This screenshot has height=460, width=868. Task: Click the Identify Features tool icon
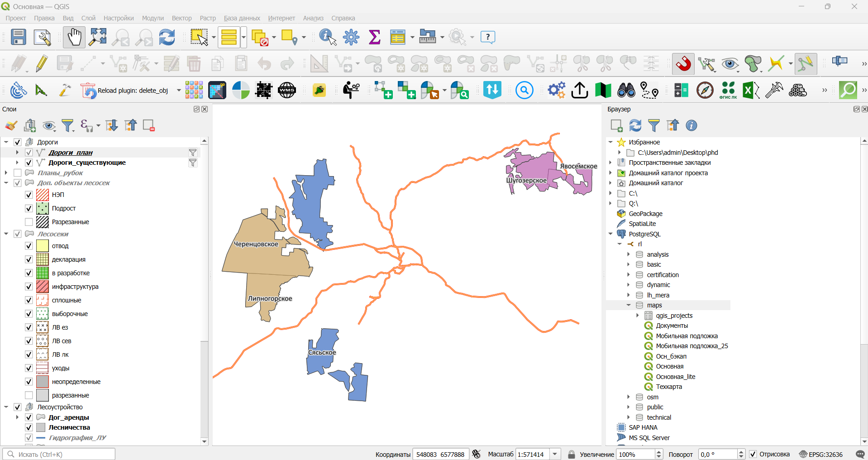[x=328, y=37]
